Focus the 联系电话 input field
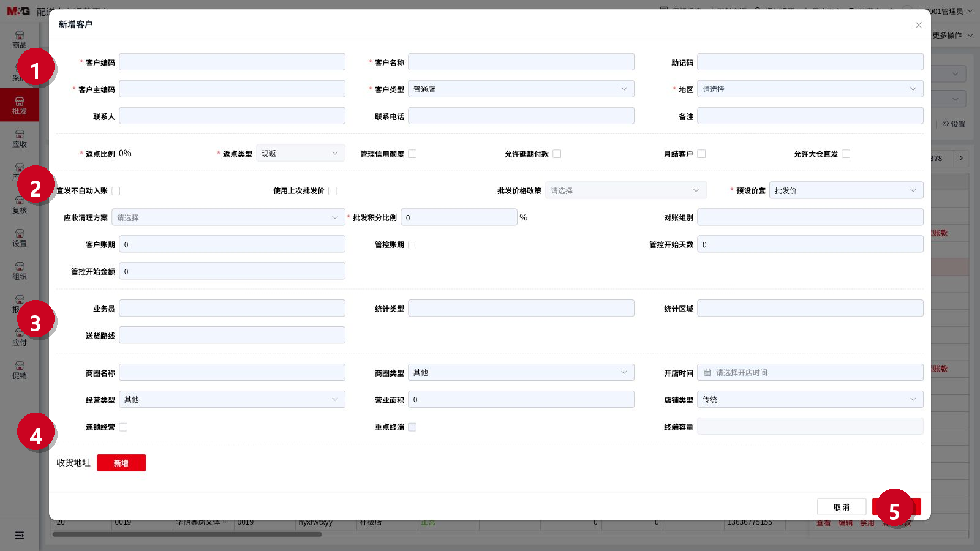This screenshot has width=980, height=551. 521,116
